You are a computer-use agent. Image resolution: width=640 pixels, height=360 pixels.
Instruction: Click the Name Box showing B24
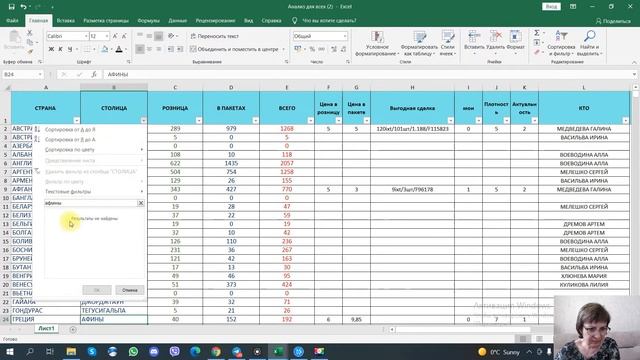22,74
